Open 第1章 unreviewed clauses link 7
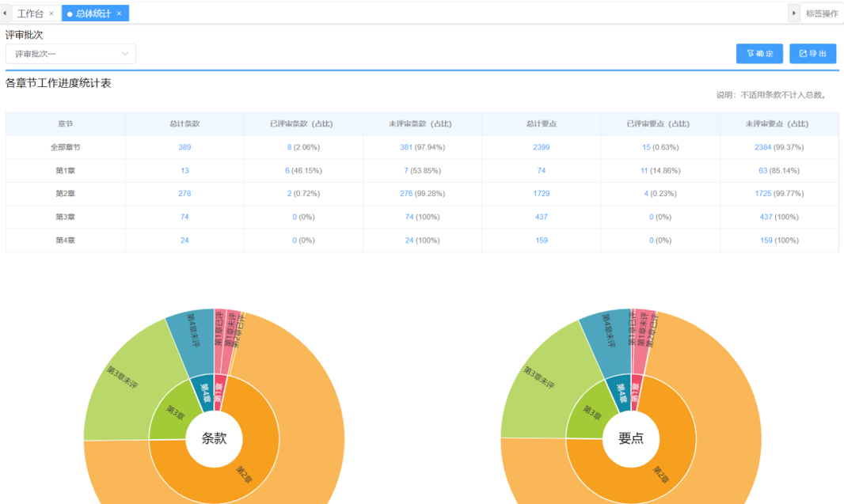Screen dimensions: 844x504 (406, 171)
